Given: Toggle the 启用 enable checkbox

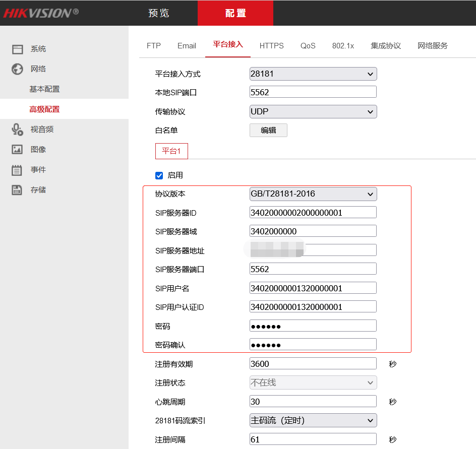Looking at the screenshot, I should coord(159,175).
